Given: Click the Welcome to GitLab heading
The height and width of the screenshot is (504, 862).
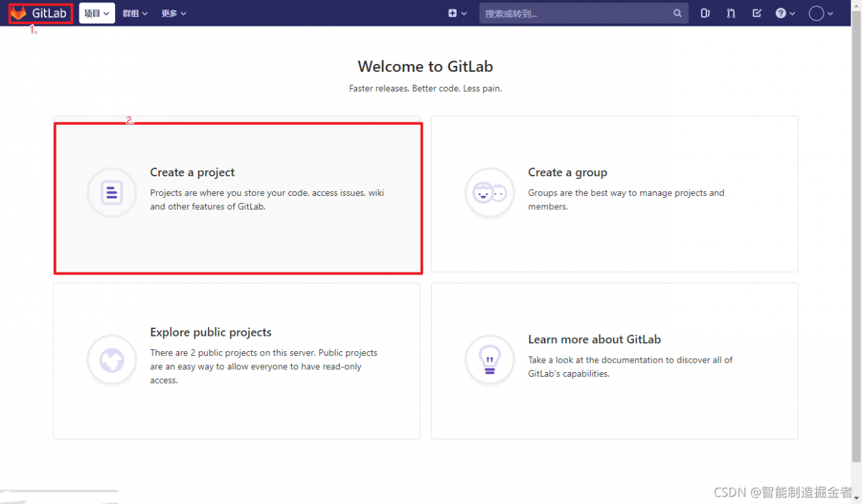Looking at the screenshot, I should click(x=426, y=66).
